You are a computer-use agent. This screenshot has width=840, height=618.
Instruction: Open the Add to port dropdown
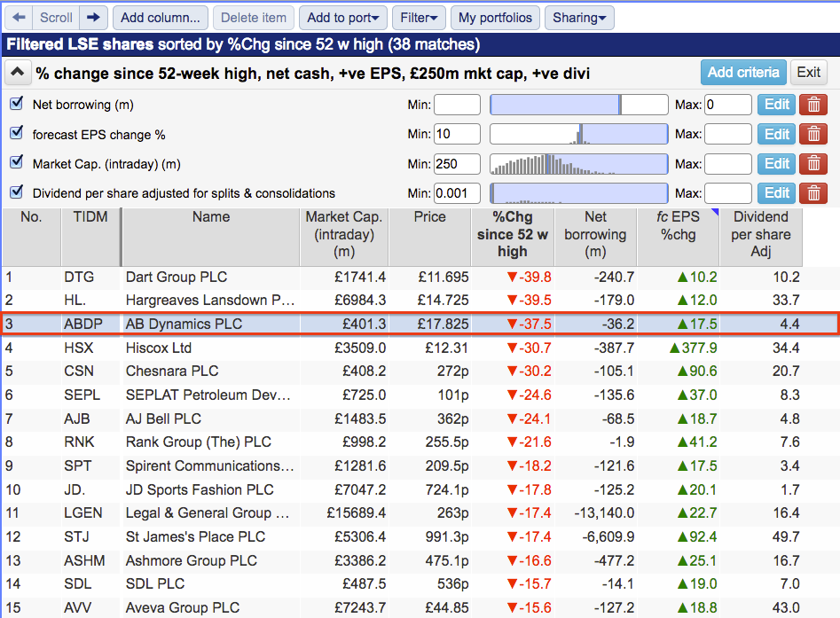(343, 18)
